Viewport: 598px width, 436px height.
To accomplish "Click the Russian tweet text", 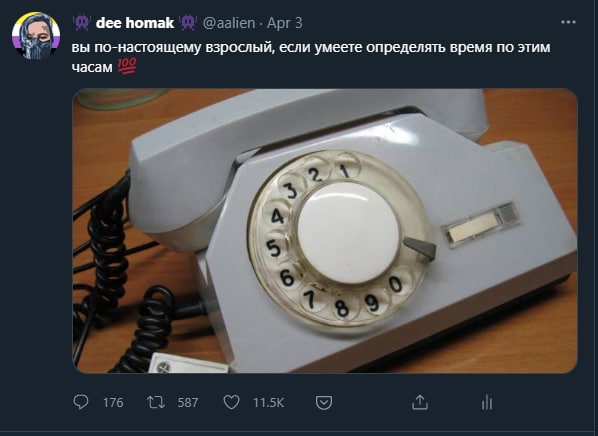I will [x=311, y=57].
